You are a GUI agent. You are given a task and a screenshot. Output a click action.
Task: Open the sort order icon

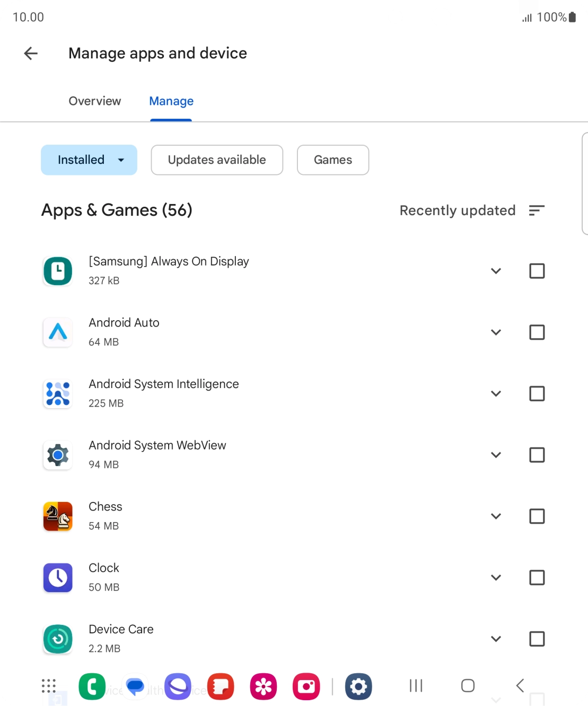point(537,210)
